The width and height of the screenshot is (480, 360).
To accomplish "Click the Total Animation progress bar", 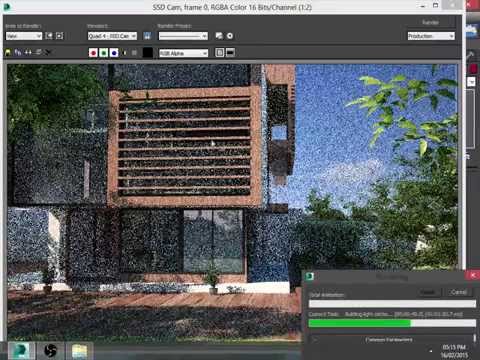I will click(x=392, y=304).
